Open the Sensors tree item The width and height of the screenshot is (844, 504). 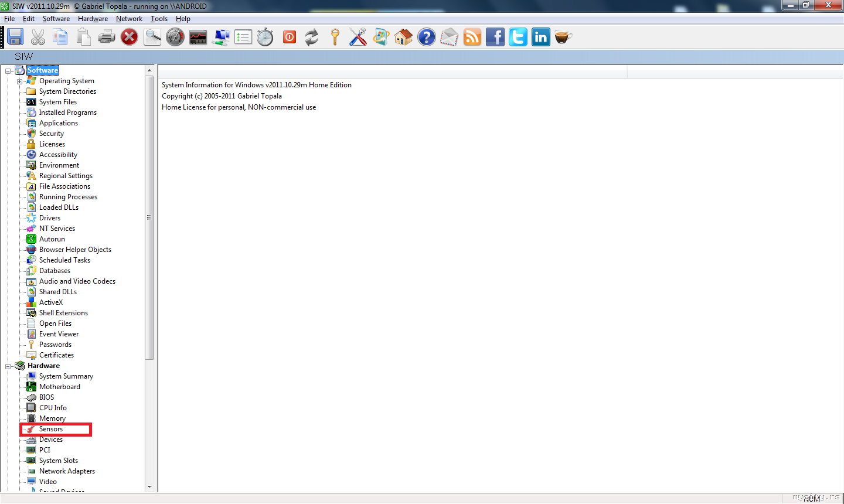[51, 429]
